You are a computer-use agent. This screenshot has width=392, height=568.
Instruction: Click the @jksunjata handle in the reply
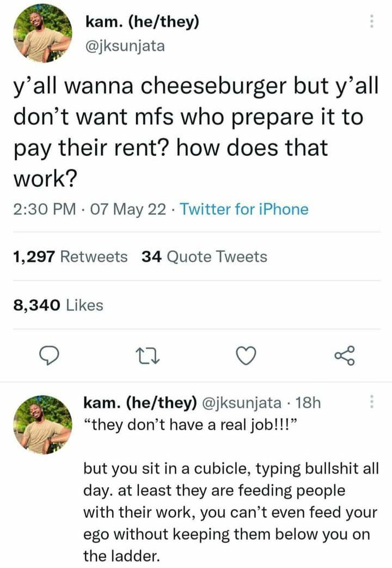pos(241,403)
